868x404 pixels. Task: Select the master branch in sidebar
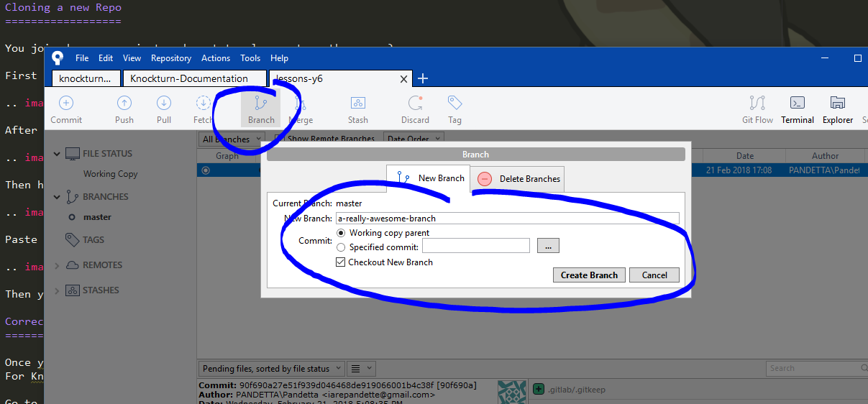click(97, 217)
